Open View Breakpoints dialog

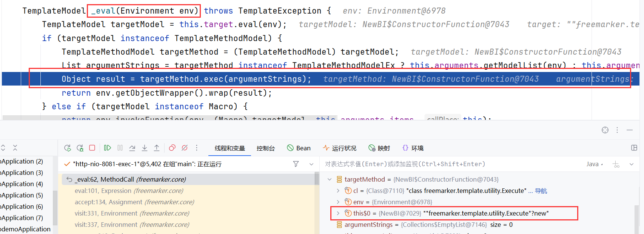[x=172, y=148]
